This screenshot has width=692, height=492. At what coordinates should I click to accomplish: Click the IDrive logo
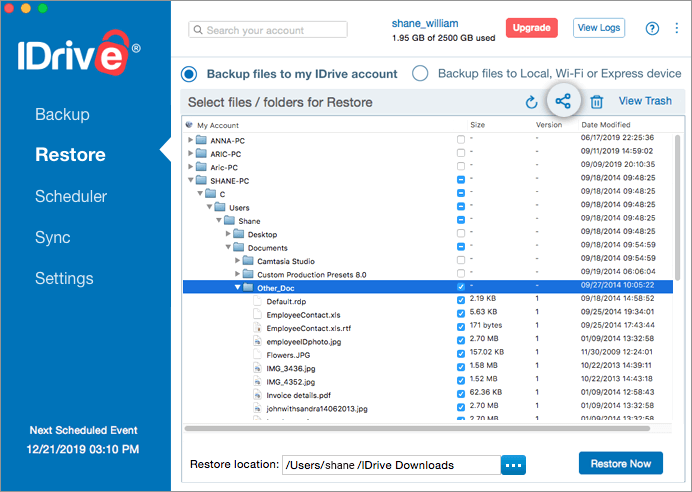pos(79,52)
